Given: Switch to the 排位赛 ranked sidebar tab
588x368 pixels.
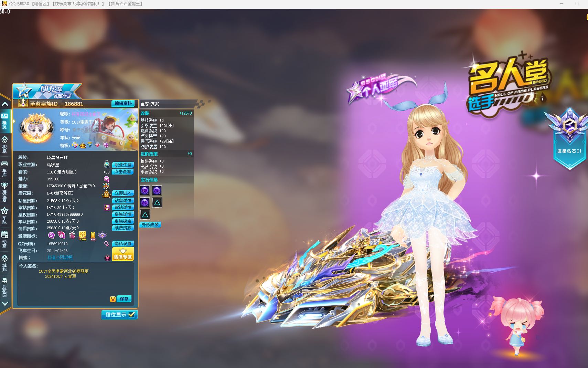Looking at the screenshot, I should (x=5, y=191).
